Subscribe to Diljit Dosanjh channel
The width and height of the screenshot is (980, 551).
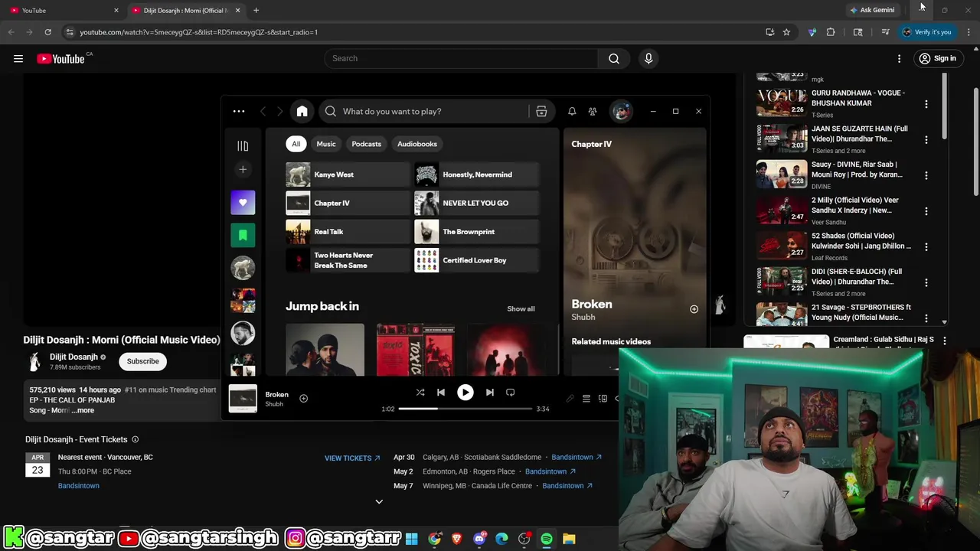pos(143,361)
